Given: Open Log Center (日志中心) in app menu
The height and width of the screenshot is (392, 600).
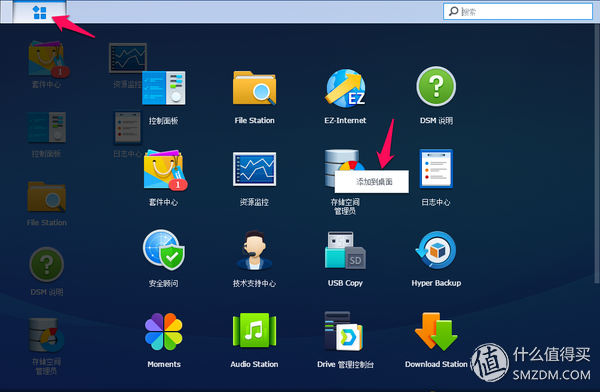Looking at the screenshot, I should 436,169.
